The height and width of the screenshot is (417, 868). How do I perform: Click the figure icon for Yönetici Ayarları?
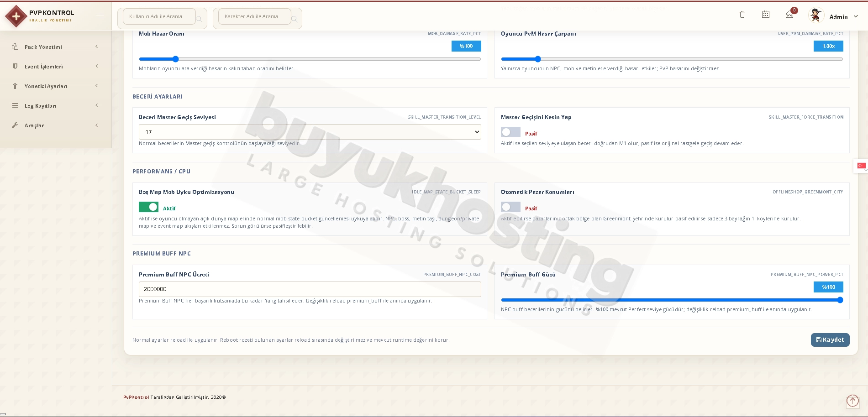(x=15, y=86)
